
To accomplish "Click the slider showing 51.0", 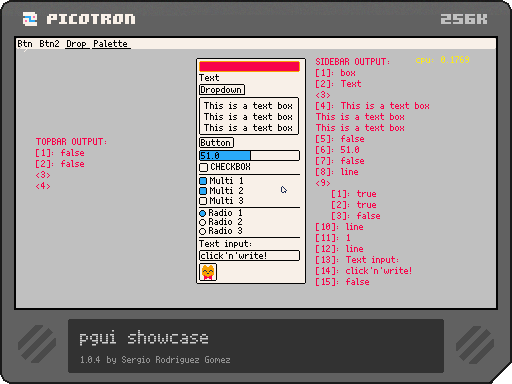I will 249,156.
